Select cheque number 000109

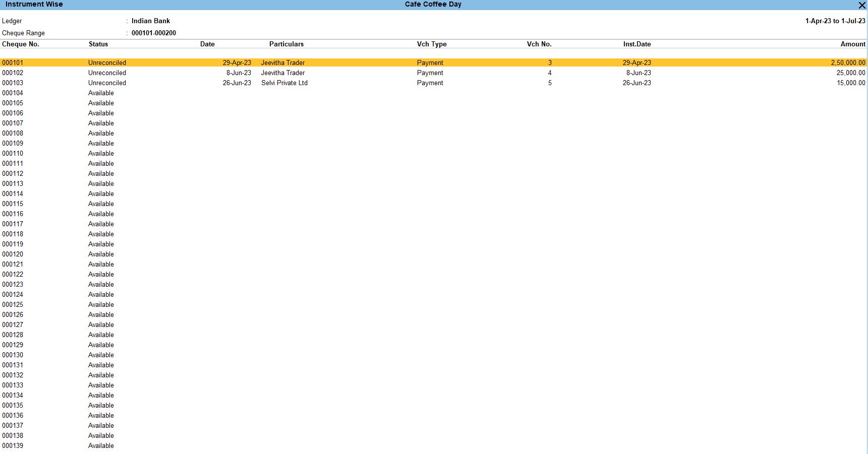tap(13, 143)
